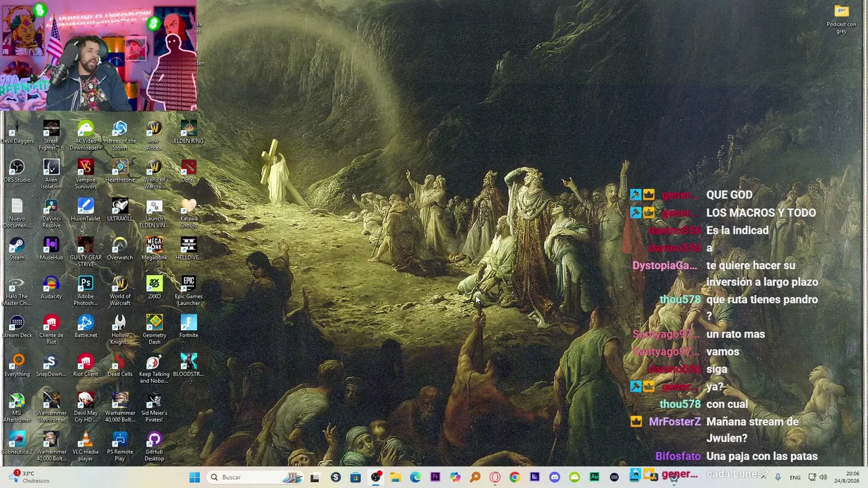
Task: Click the Audacity desktop icon
Action: (52, 287)
